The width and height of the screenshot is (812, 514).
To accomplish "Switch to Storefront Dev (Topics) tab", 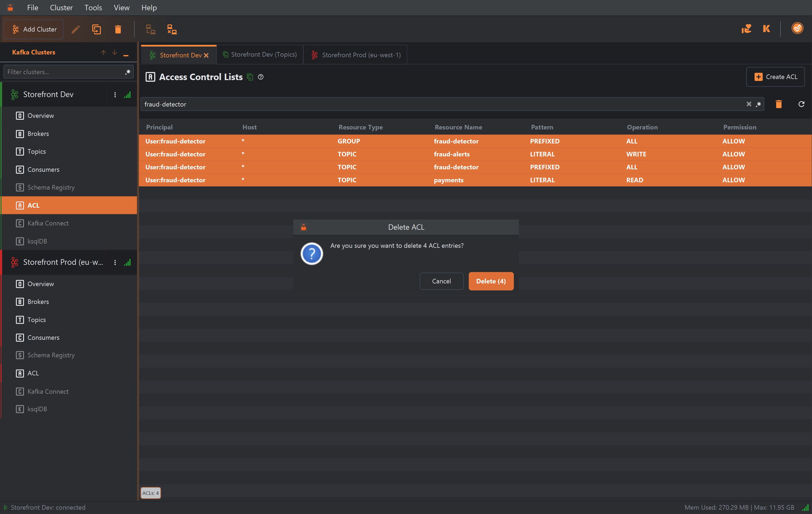I will (x=260, y=55).
